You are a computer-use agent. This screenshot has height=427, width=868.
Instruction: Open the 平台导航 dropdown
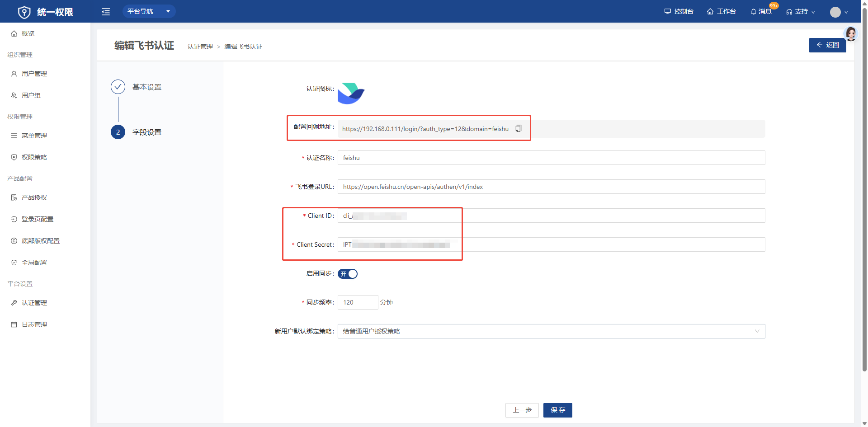tap(149, 11)
